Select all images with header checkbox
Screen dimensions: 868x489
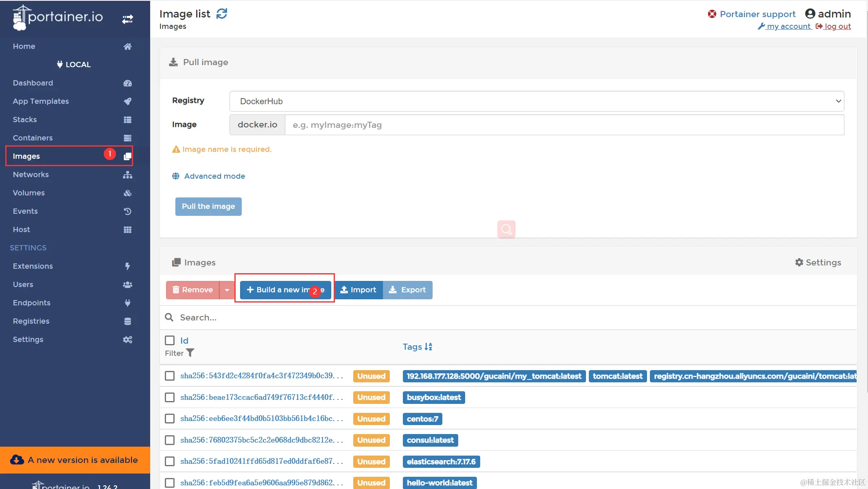pos(170,340)
